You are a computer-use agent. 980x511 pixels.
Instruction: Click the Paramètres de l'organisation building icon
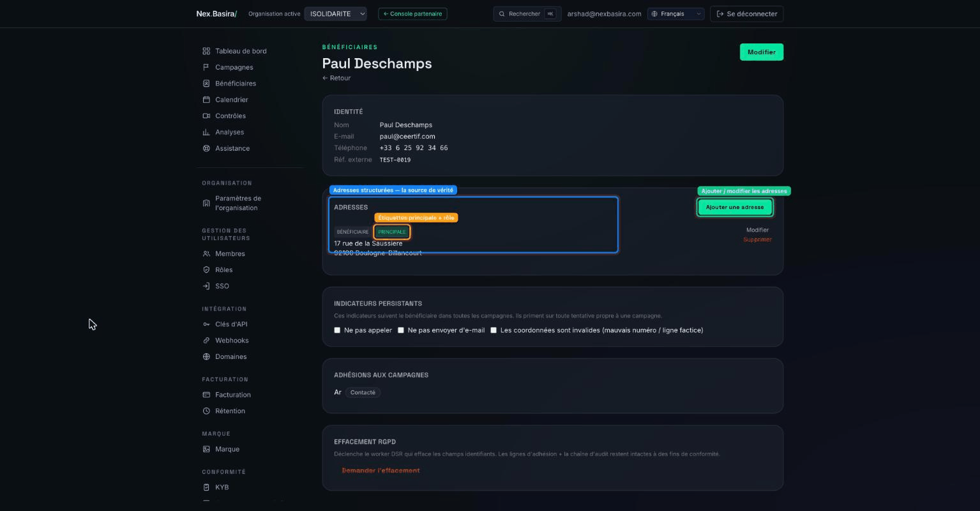pos(206,203)
